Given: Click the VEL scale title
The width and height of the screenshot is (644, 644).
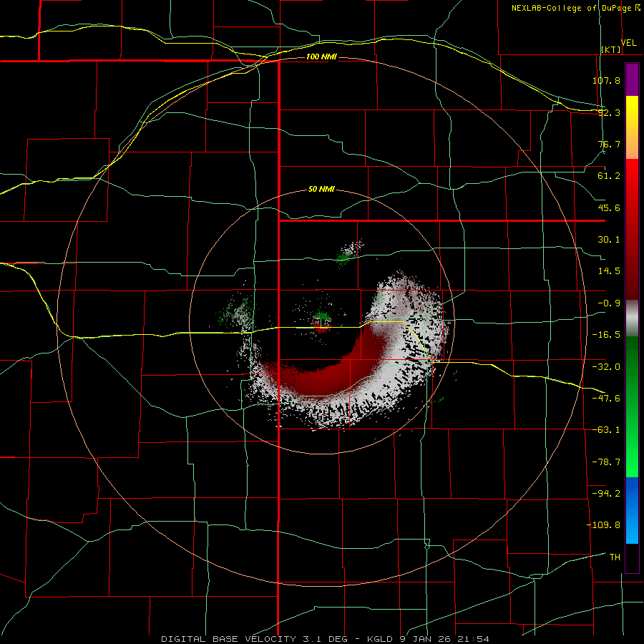Looking at the screenshot, I should pyautogui.click(x=629, y=43).
